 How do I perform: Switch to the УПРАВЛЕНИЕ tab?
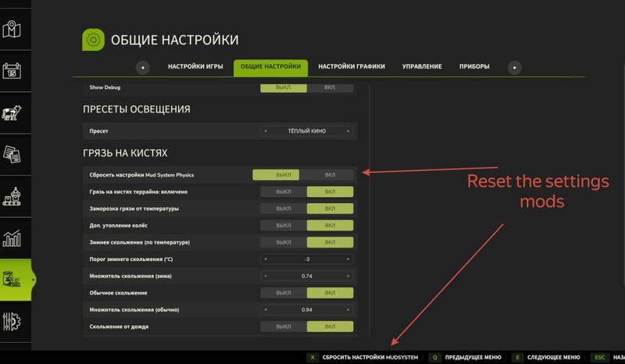click(422, 67)
